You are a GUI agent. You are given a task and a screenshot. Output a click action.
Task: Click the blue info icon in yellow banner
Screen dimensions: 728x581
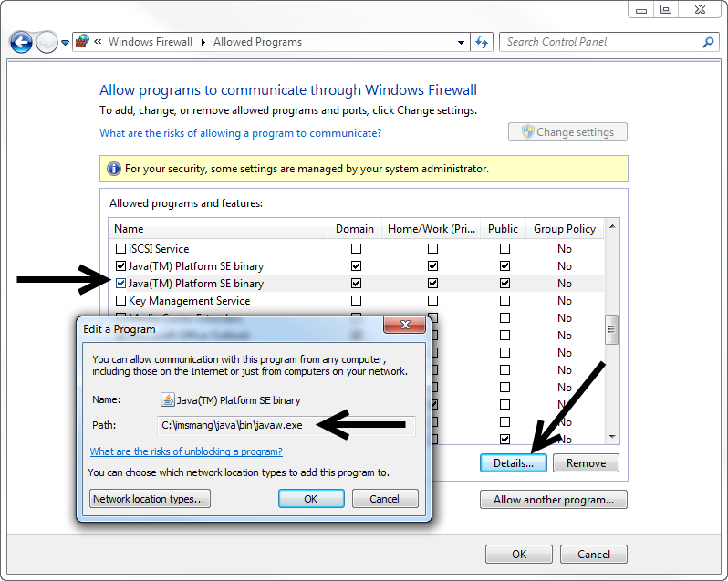click(x=113, y=169)
